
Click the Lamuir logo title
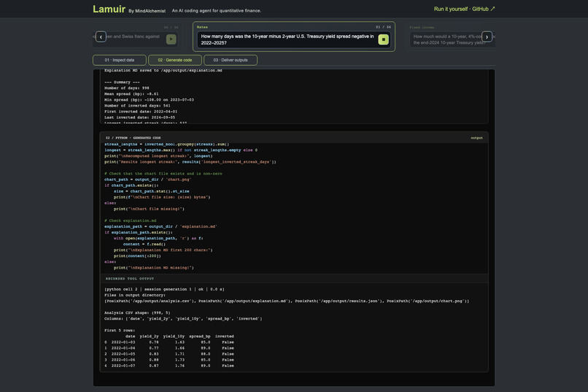click(x=109, y=9)
